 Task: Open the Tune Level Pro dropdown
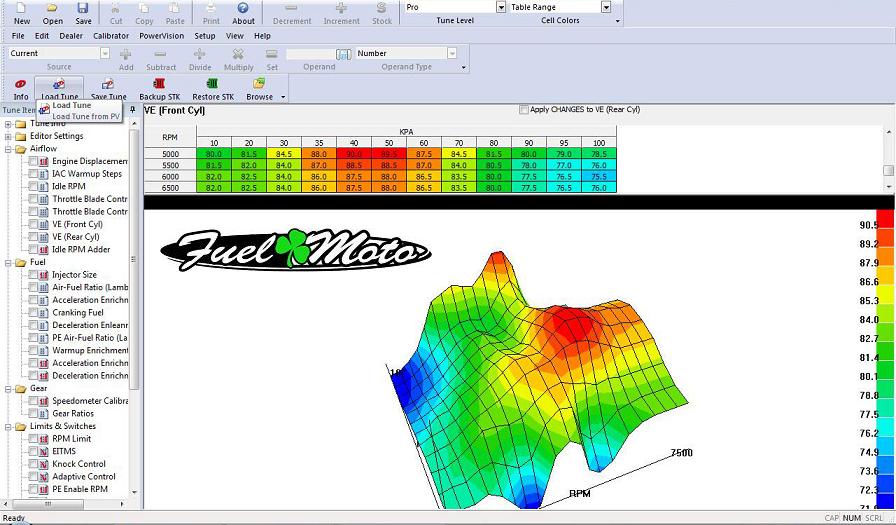pos(501,7)
